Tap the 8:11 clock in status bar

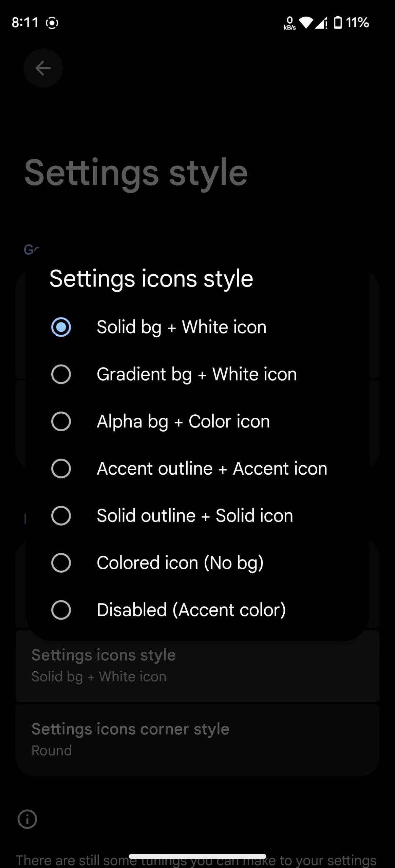[x=25, y=23]
